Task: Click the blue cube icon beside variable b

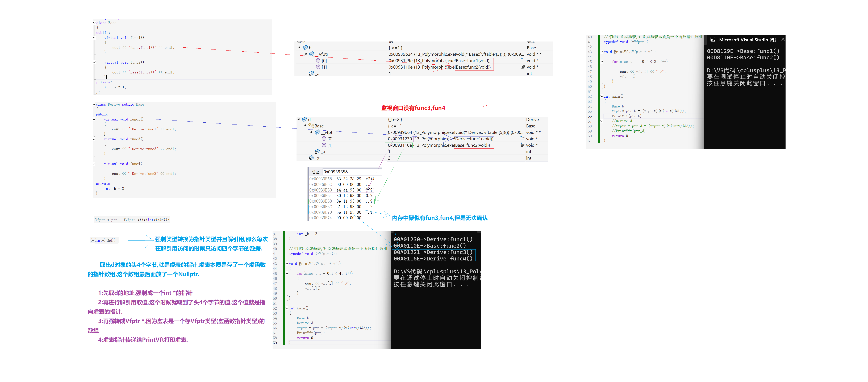Action: pyautogui.click(x=305, y=48)
